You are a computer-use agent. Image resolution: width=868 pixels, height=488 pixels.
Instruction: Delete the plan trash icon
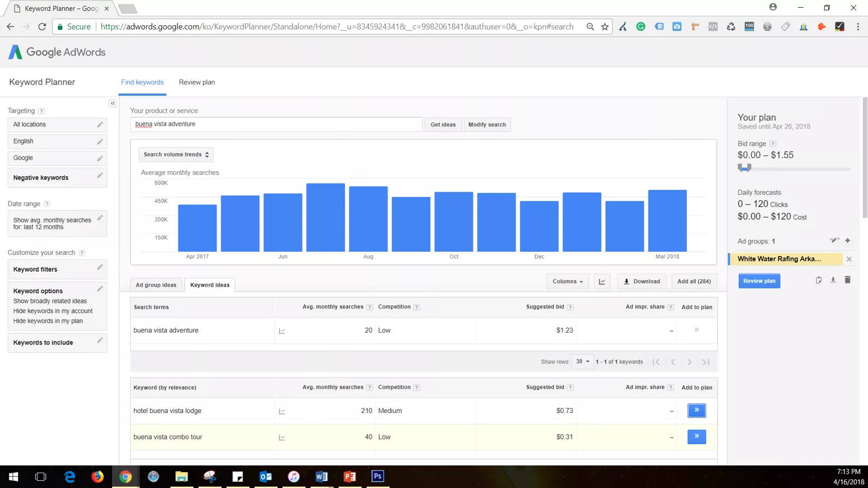[x=848, y=280]
